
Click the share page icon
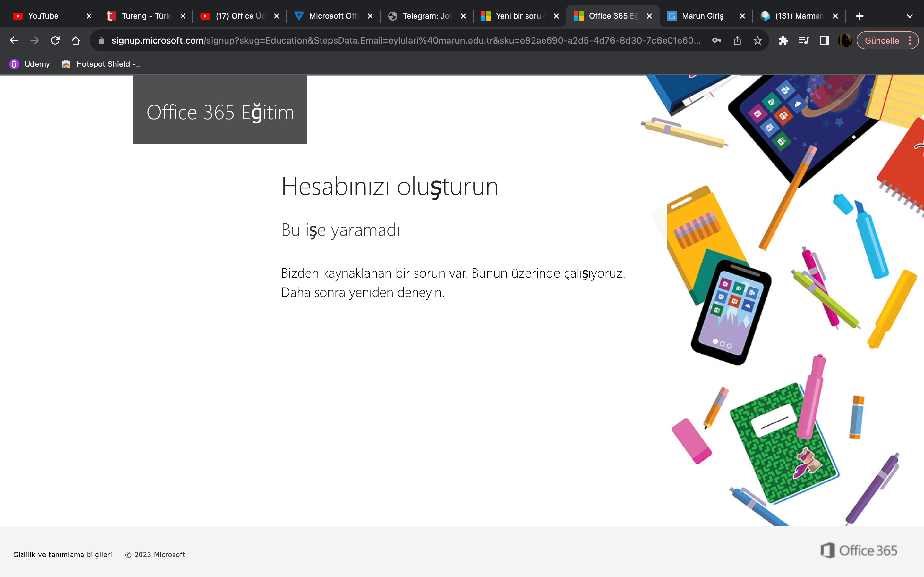point(737,40)
